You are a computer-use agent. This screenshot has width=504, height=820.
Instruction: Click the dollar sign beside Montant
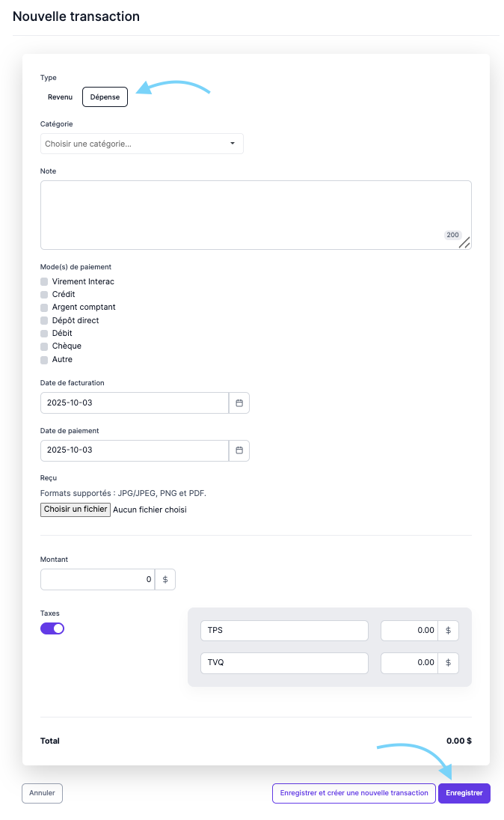[165, 580]
